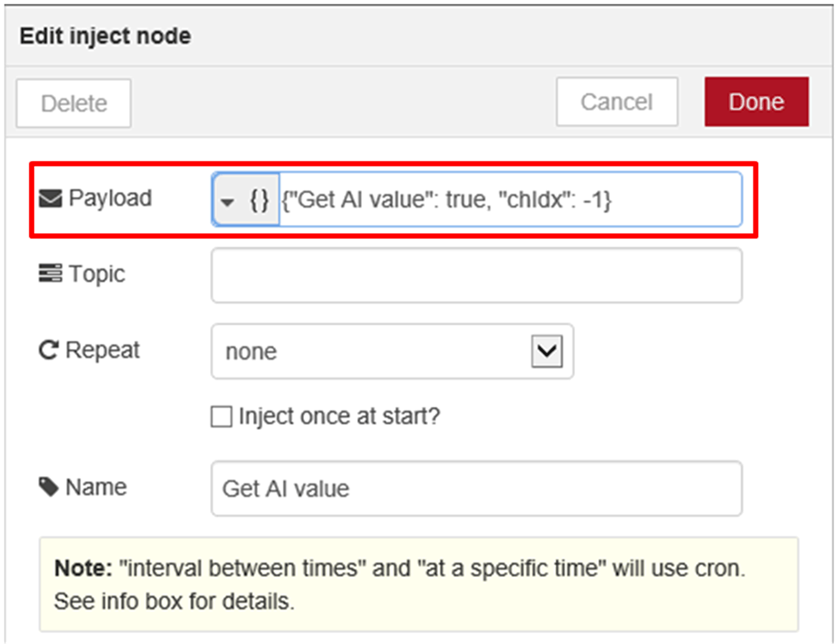The height and width of the screenshot is (644, 837).
Task: Click the Repeat circular arrow icon
Action: (x=49, y=350)
